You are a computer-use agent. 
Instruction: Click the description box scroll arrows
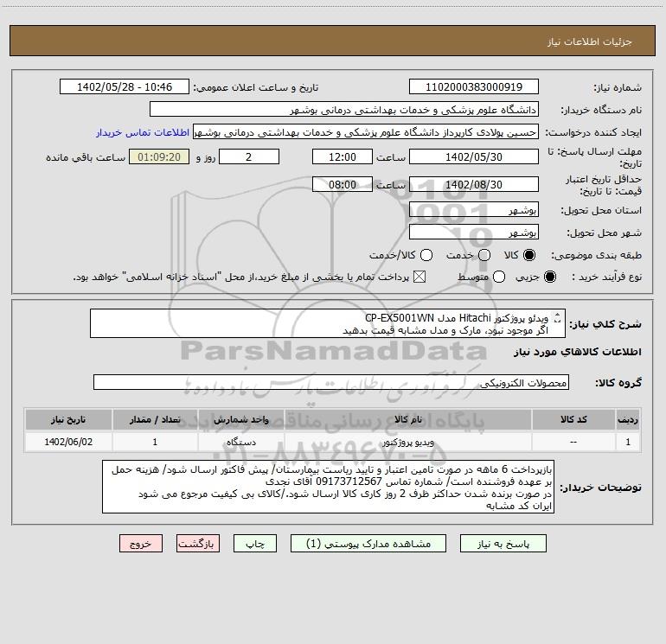(558, 318)
